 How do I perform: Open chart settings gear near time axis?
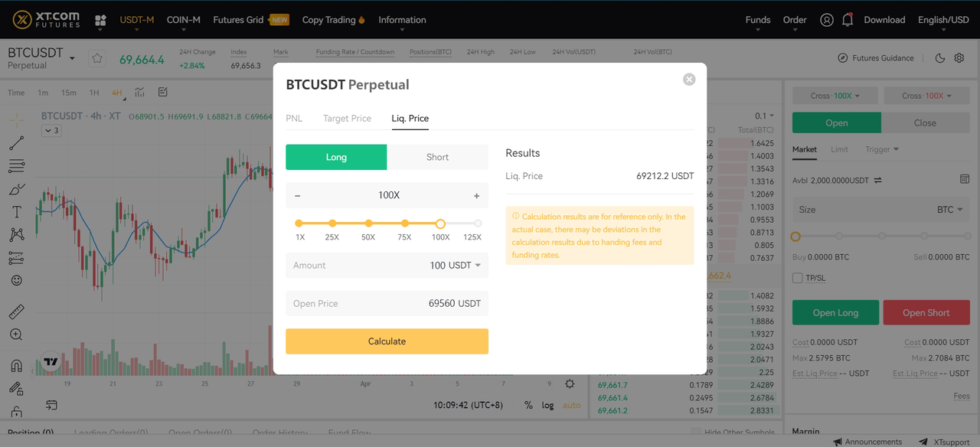(570, 383)
